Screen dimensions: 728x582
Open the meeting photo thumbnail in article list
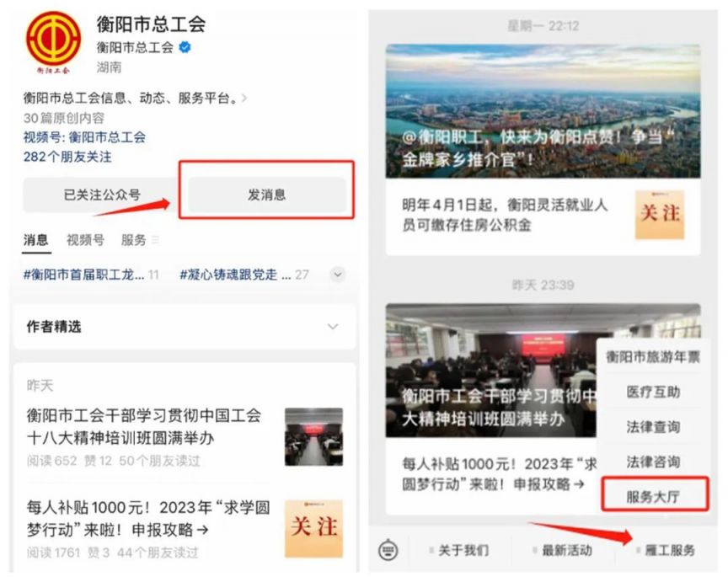313,437
